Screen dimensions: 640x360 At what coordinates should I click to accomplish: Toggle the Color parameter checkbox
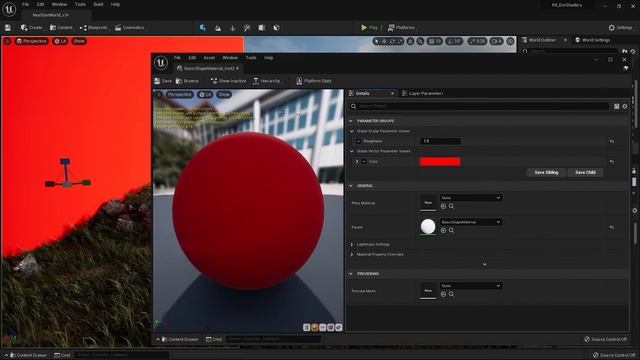point(364,162)
